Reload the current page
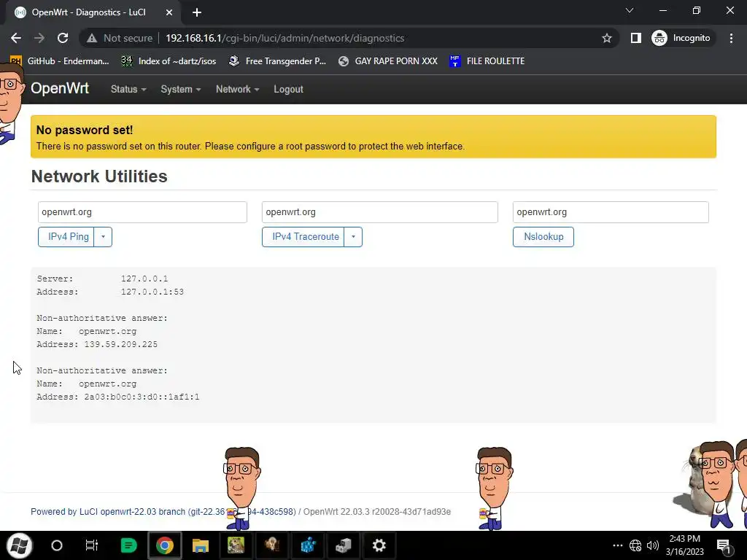 click(x=63, y=38)
